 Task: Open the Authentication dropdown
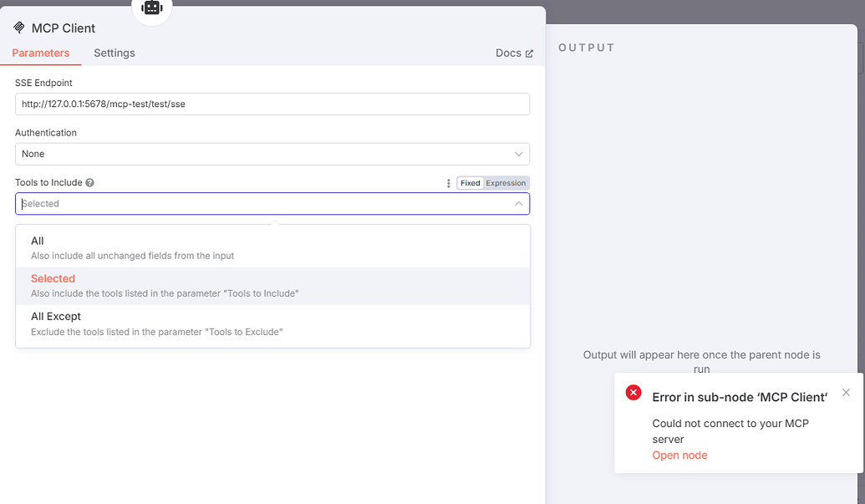[x=272, y=154]
